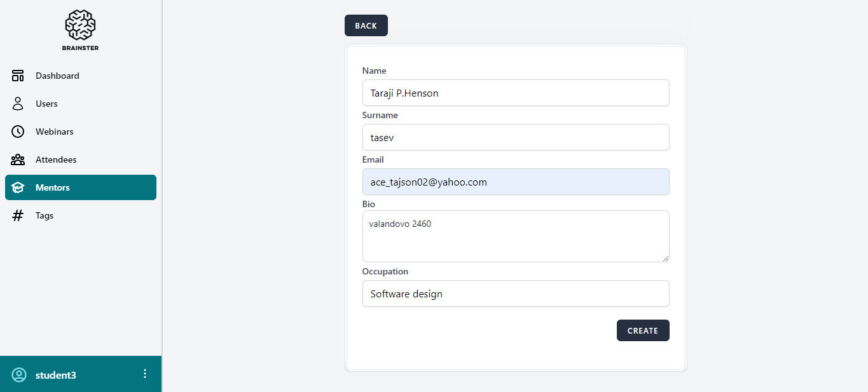Click the Dashboard layout icon

(18, 76)
